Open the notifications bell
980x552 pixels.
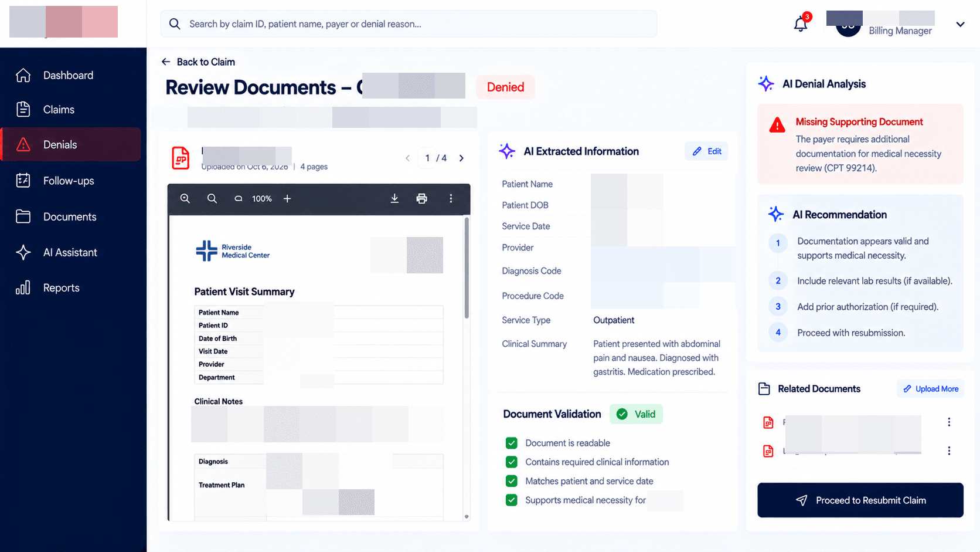(801, 24)
